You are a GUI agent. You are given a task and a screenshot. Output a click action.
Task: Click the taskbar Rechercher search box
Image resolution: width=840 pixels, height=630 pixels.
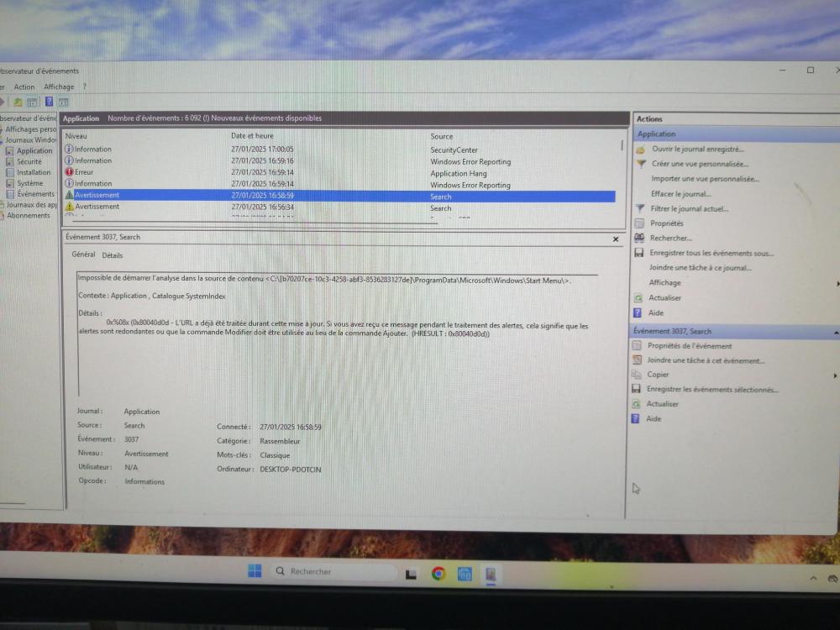click(334, 571)
